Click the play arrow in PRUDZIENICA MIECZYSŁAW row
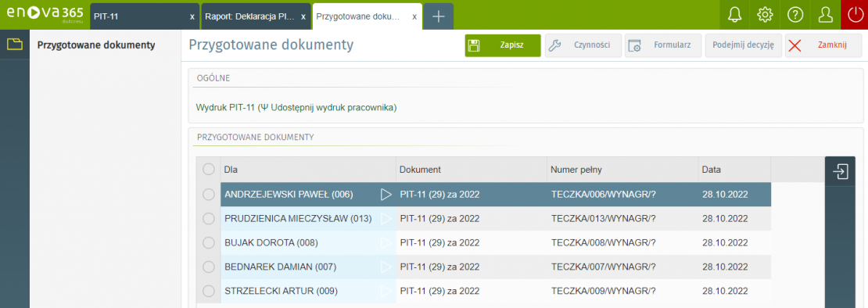This screenshot has width=868, height=308. click(x=386, y=218)
